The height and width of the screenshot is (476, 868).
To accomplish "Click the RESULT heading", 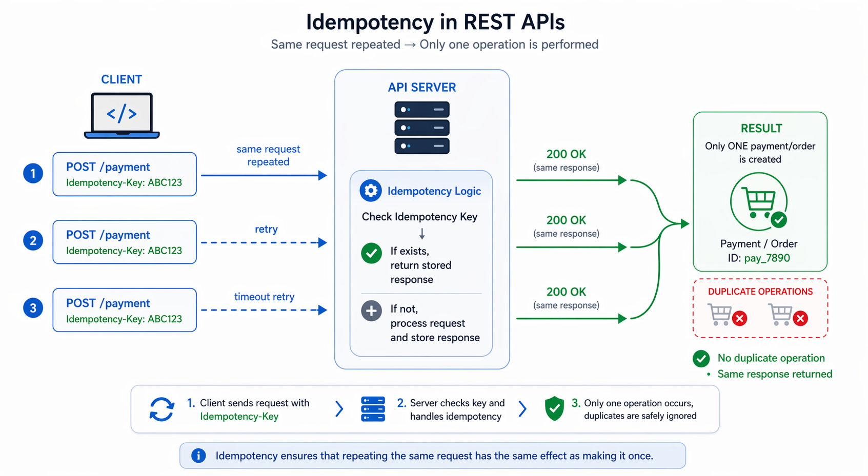I will click(761, 128).
